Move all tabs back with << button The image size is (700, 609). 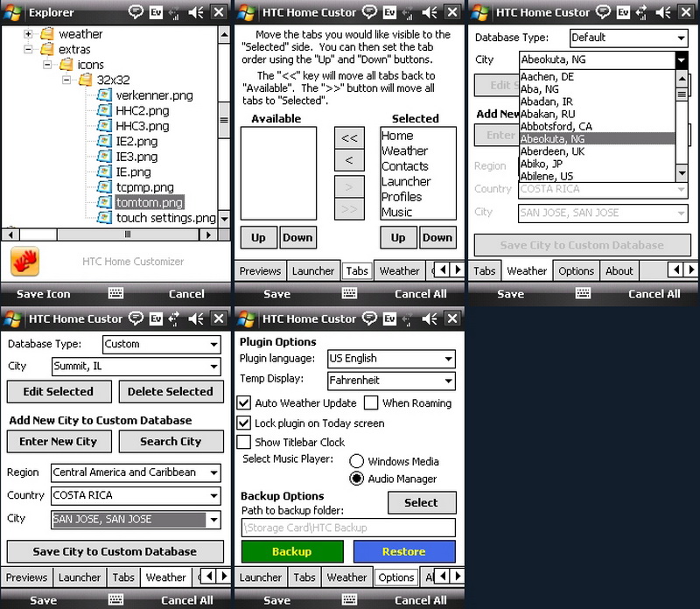(349, 137)
